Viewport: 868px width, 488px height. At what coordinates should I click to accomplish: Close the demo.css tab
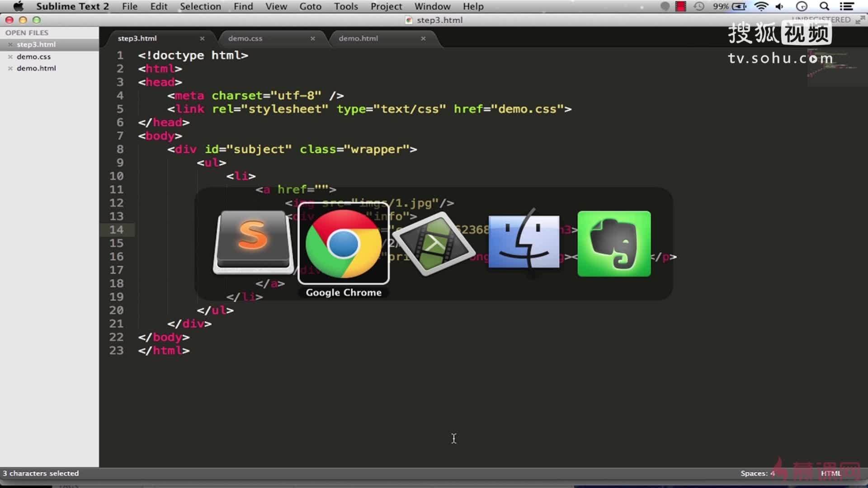tap(312, 38)
